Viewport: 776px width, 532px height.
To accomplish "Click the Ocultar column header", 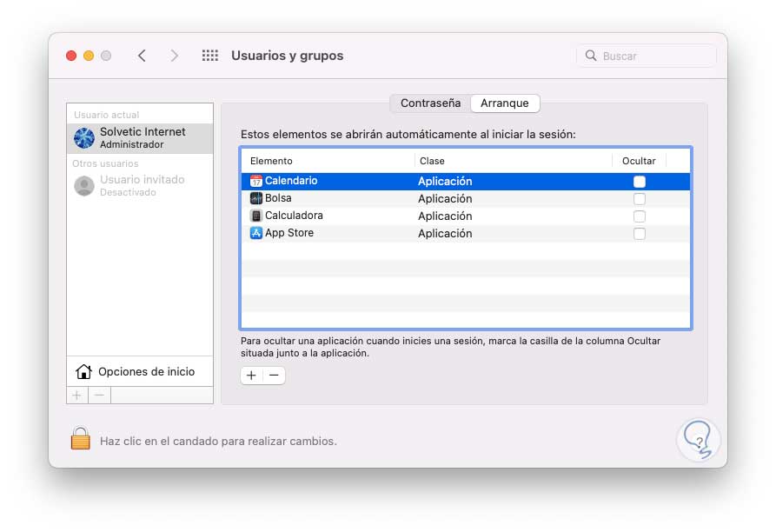I will [x=639, y=161].
